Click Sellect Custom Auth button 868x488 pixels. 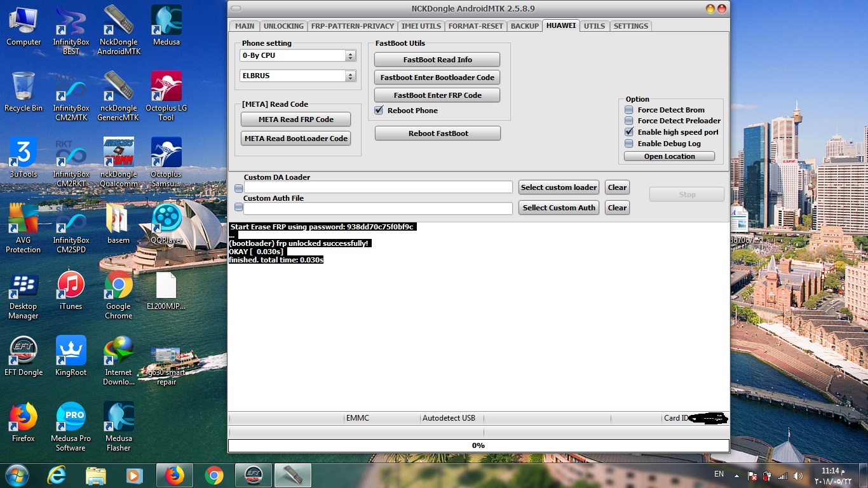tap(559, 208)
